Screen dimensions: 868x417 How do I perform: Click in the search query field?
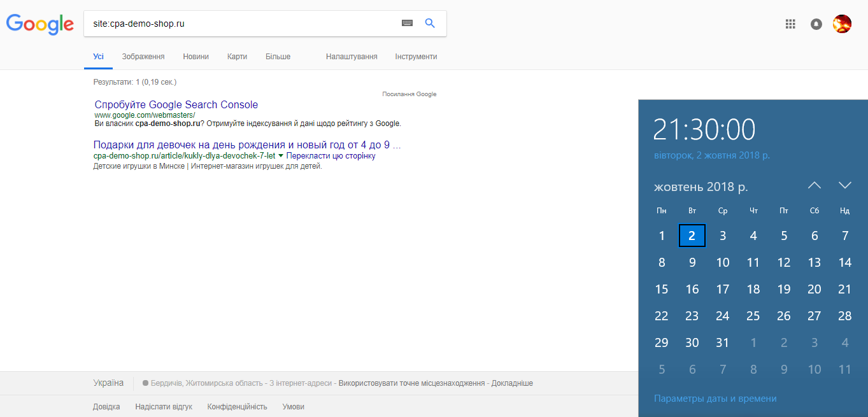[x=242, y=24]
